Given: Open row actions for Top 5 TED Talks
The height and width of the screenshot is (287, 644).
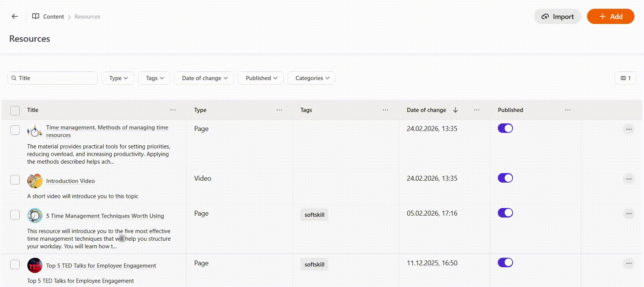Looking at the screenshot, I should pyautogui.click(x=628, y=263).
